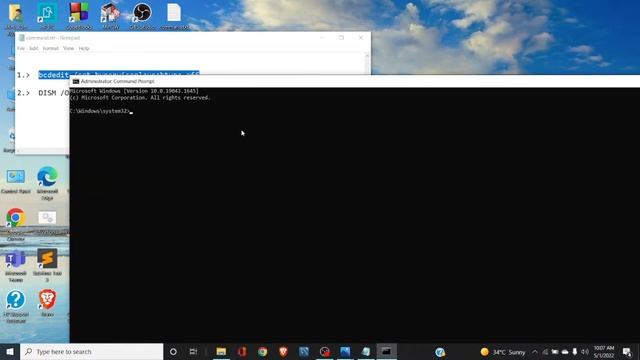Click the highlighted bcdedit command line in Notepad
The width and height of the screenshot is (640, 360).
point(119,74)
